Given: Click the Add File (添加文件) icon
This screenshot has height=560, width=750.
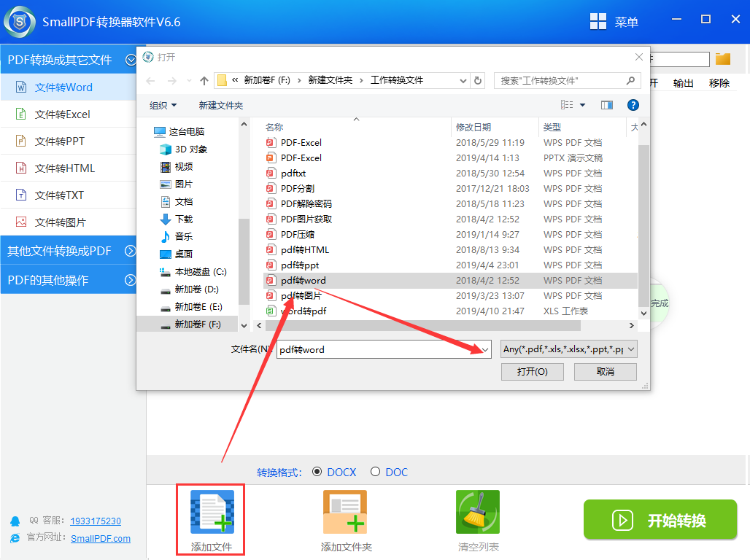Looking at the screenshot, I should [212, 512].
